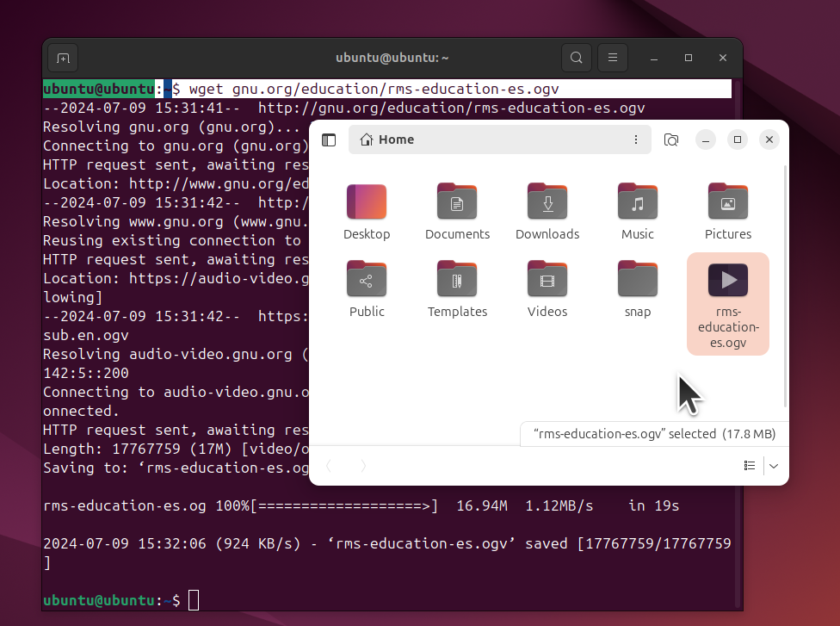Image resolution: width=840 pixels, height=626 pixels.
Task: Click the '1.12MB/s' download speed text
Action: point(559,506)
